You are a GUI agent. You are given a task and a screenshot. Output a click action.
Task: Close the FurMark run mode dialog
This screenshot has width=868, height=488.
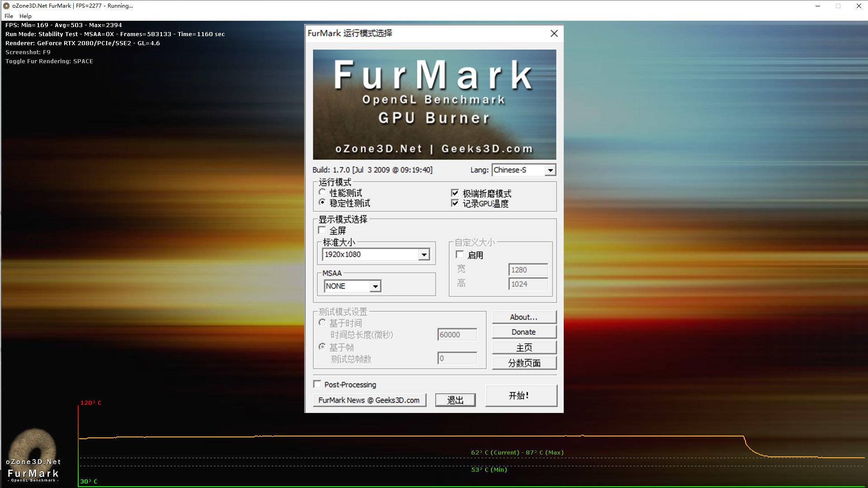(554, 33)
